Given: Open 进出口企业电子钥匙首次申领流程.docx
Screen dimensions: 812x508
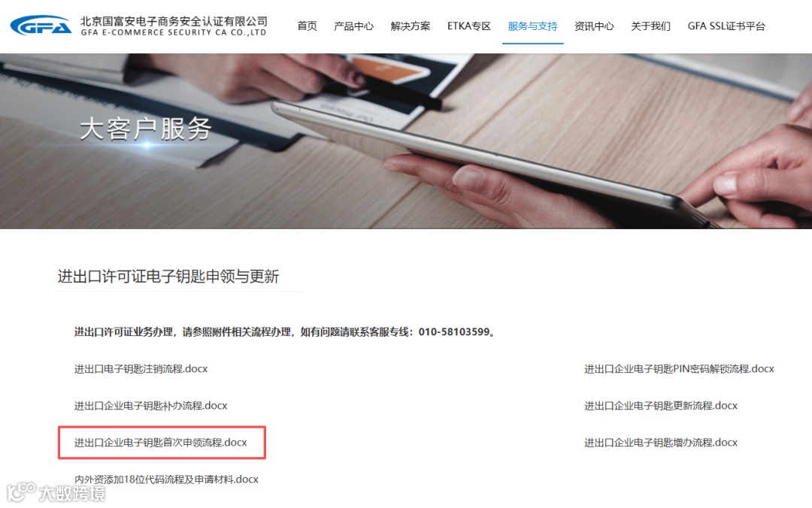Looking at the screenshot, I should [x=161, y=442].
